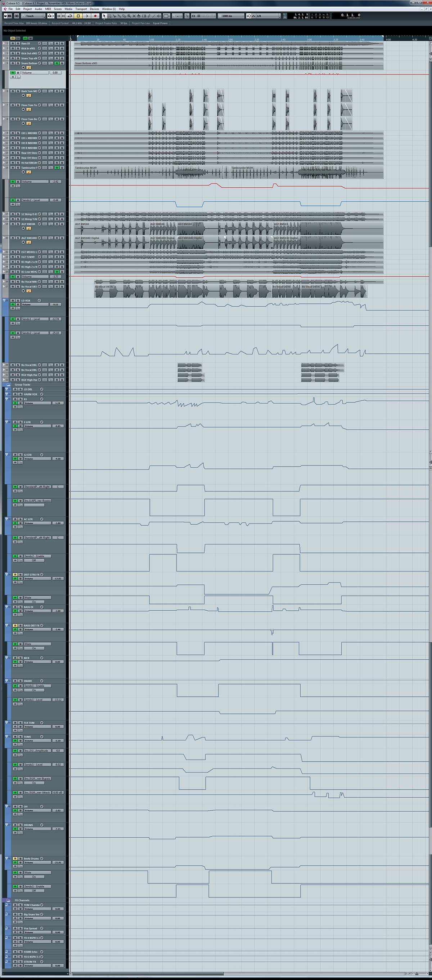Screen dimensions: 432x980
Task: Click the Snare Bottom e905 audio clip
Action: tap(229, 66)
